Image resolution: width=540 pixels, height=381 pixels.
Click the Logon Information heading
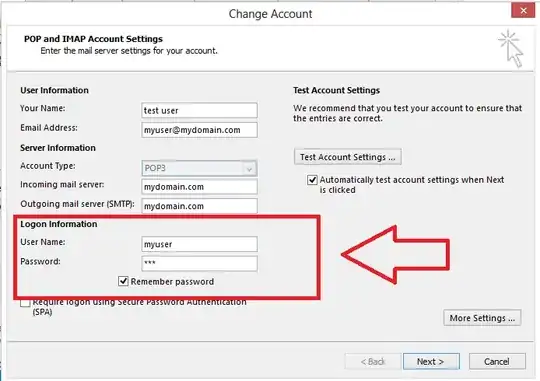tap(59, 224)
